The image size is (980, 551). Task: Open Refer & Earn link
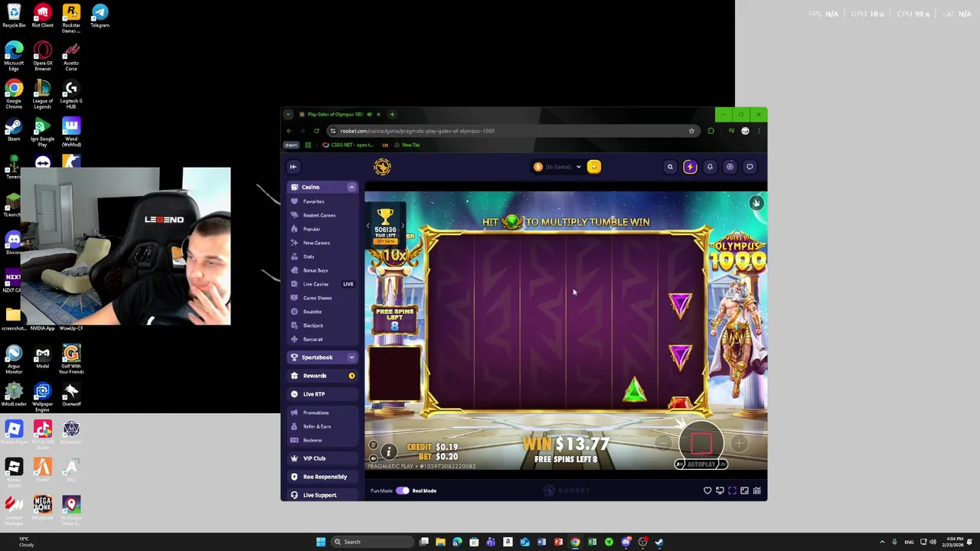[x=316, y=426]
